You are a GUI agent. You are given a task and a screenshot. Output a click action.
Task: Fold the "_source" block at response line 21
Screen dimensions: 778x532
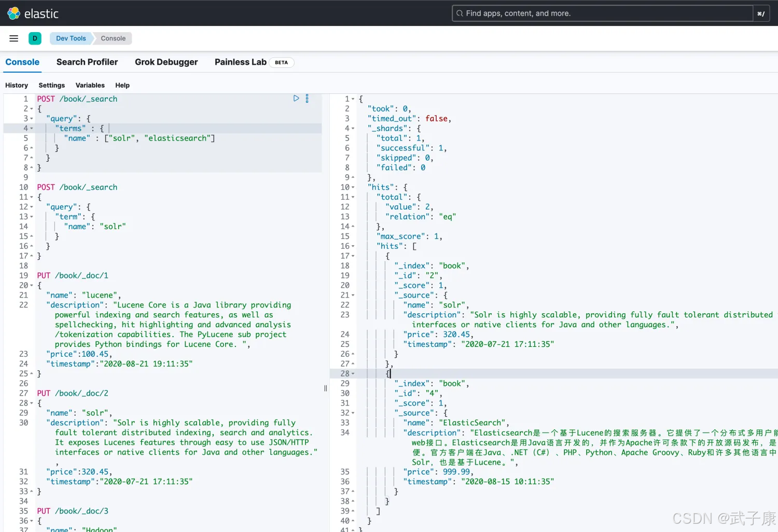[353, 296]
